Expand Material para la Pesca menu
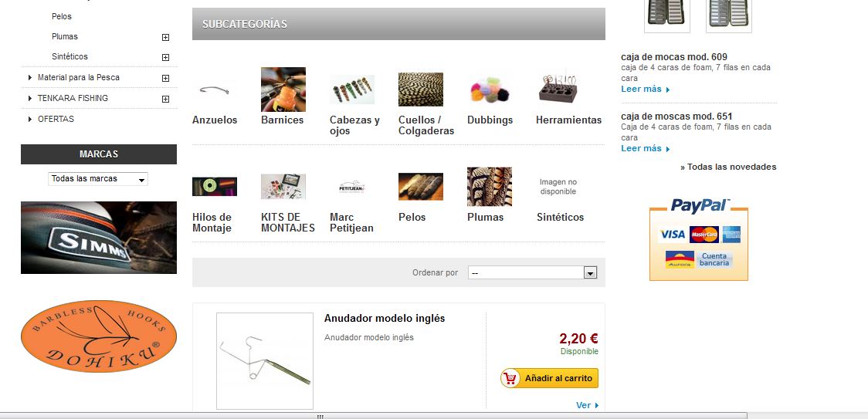868x419 pixels. pos(165,78)
